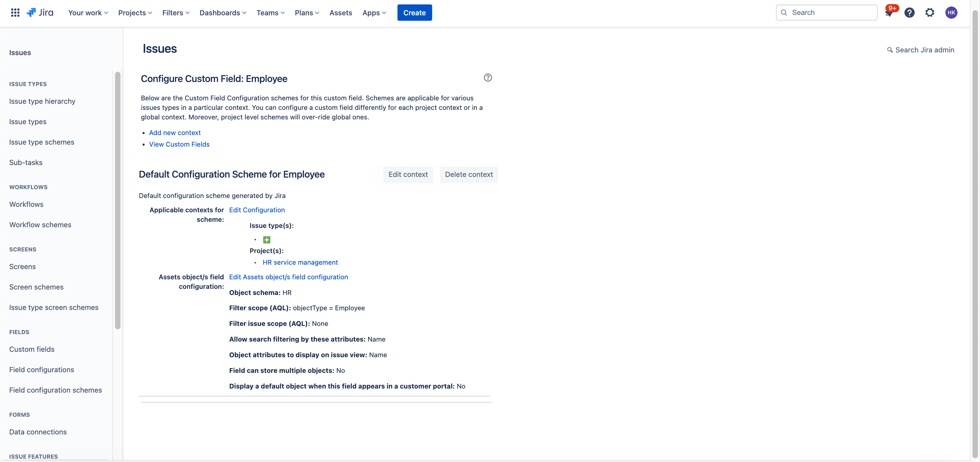Open the help question mark icon

click(909, 13)
